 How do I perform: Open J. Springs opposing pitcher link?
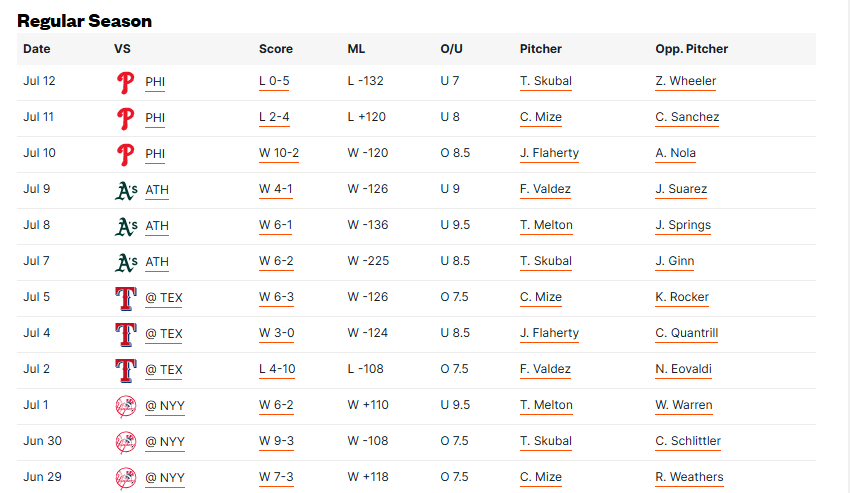(683, 225)
